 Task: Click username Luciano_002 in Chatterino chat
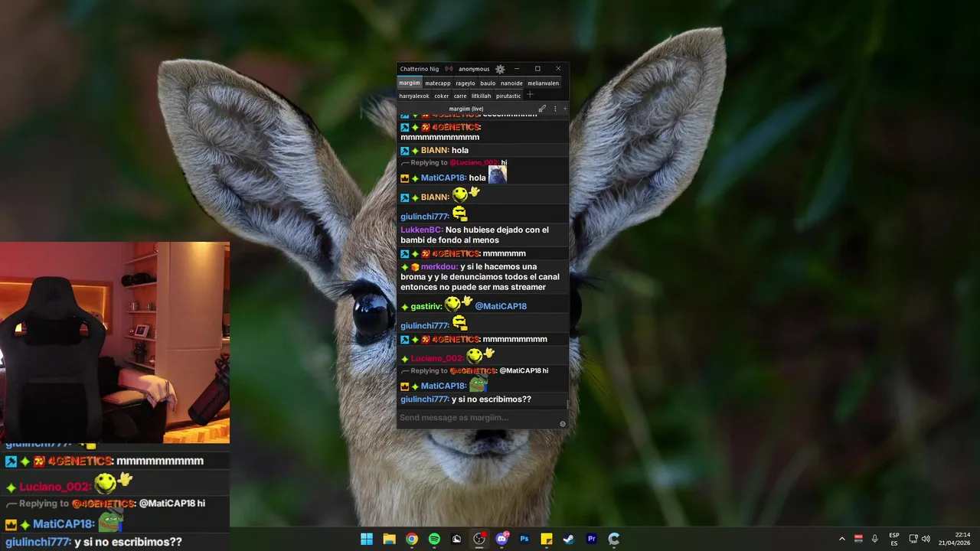[x=436, y=358]
